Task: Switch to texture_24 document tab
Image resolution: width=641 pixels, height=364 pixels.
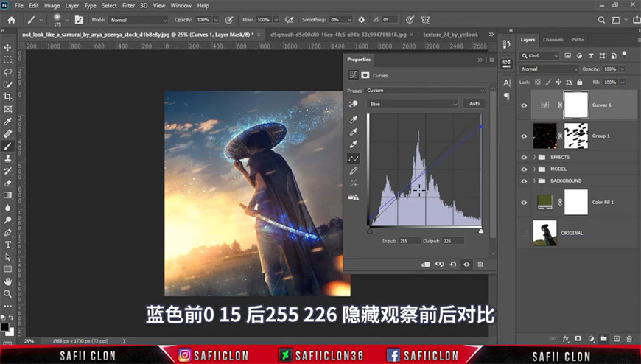Action: click(x=450, y=35)
